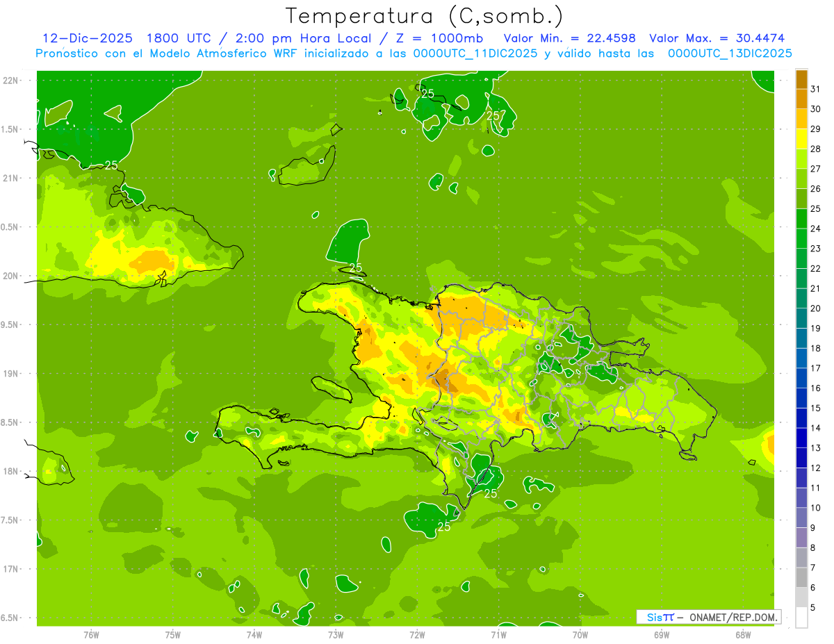
Task: Click the "74W" longitude label
Action: click(x=254, y=634)
